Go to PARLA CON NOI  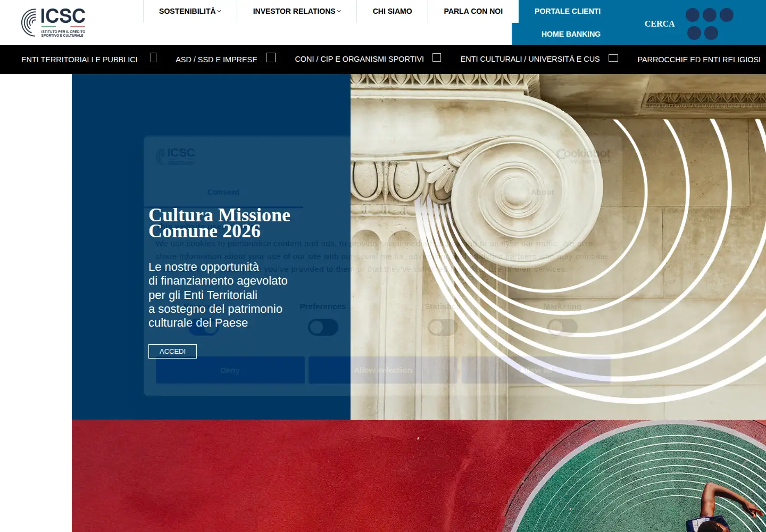tap(473, 11)
